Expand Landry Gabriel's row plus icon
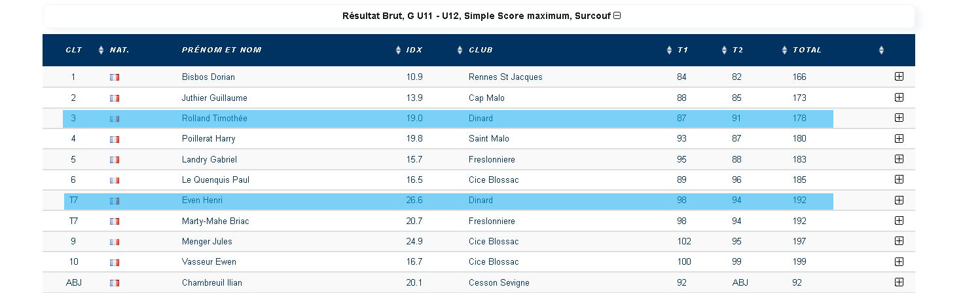Viewport: 980px width, 304px height. pos(899,159)
